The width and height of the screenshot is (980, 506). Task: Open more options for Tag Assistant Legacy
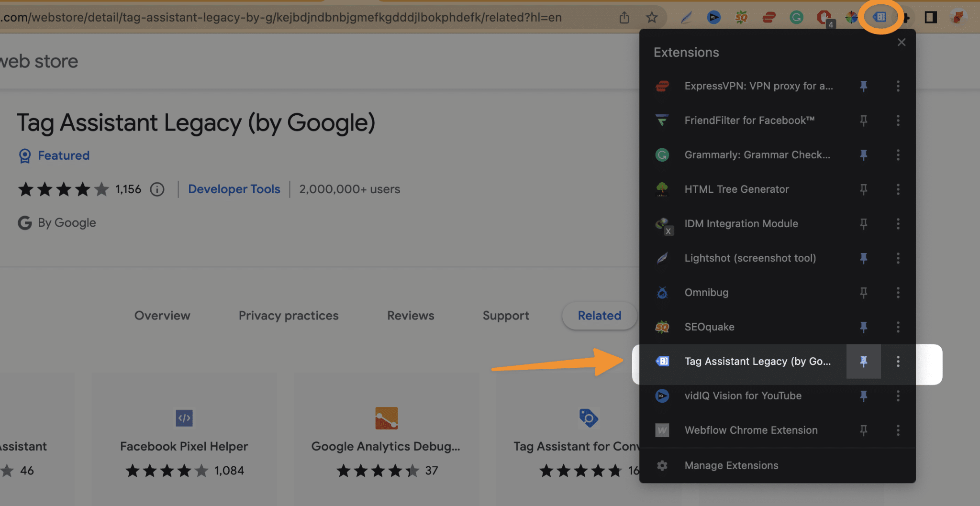pos(898,362)
